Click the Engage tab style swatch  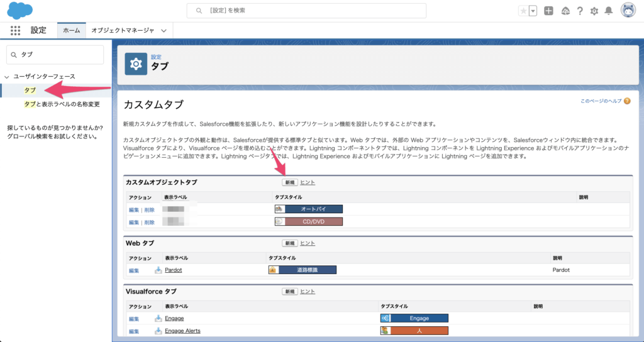click(x=414, y=318)
